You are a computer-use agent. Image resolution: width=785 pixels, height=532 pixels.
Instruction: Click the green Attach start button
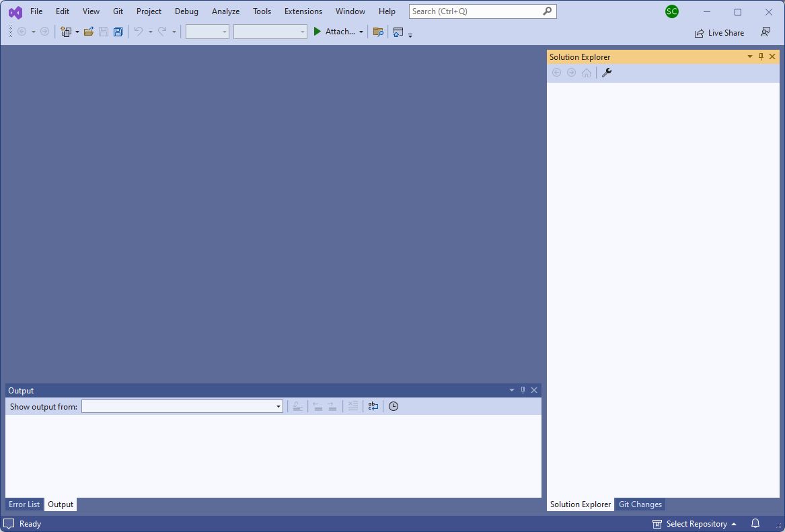pos(334,32)
